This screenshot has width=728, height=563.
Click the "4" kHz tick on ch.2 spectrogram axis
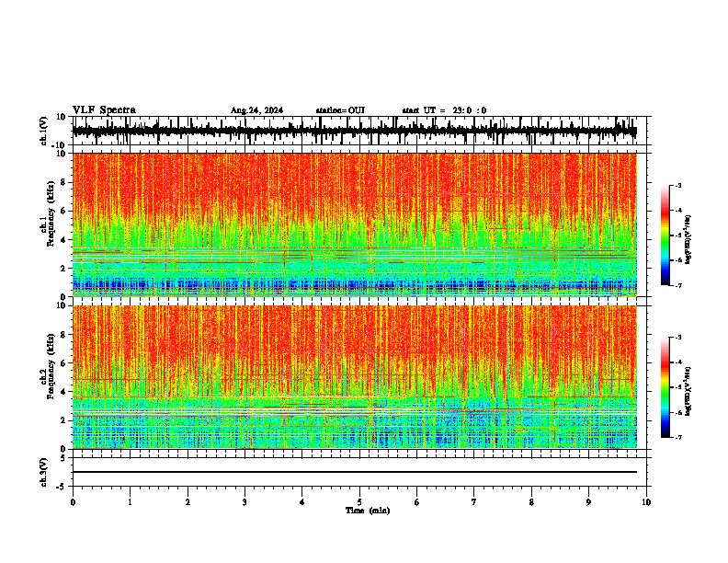tap(63, 392)
